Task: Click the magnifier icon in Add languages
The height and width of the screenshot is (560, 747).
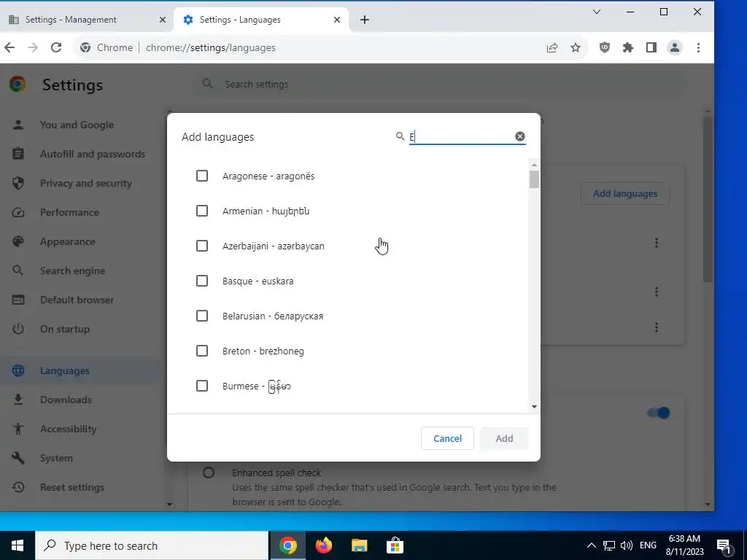Action: coord(400,136)
